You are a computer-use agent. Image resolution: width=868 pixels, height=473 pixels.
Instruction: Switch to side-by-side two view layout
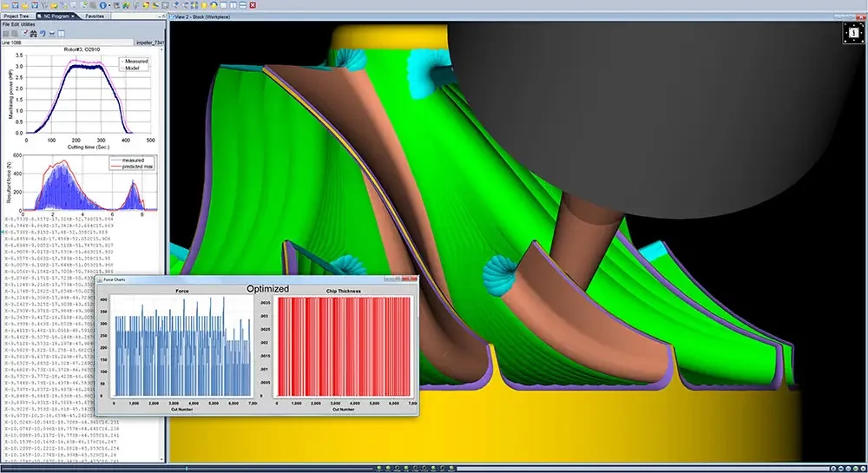233,5
